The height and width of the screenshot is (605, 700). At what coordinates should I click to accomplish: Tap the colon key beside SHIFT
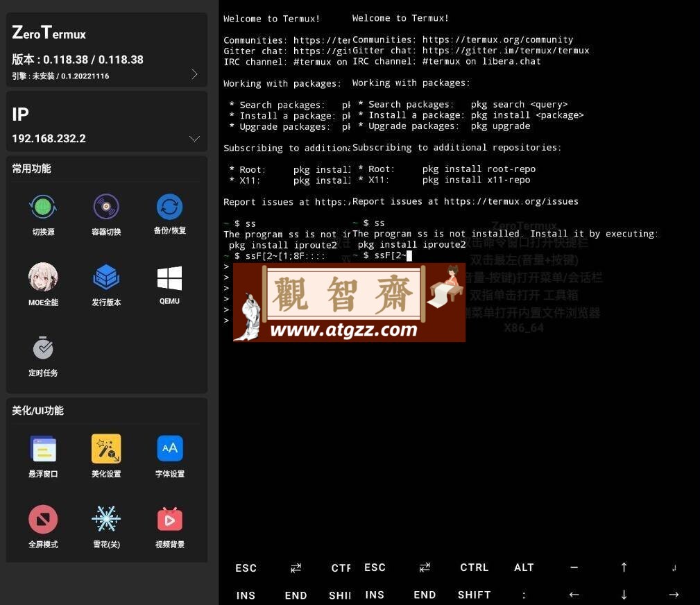(x=524, y=595)
